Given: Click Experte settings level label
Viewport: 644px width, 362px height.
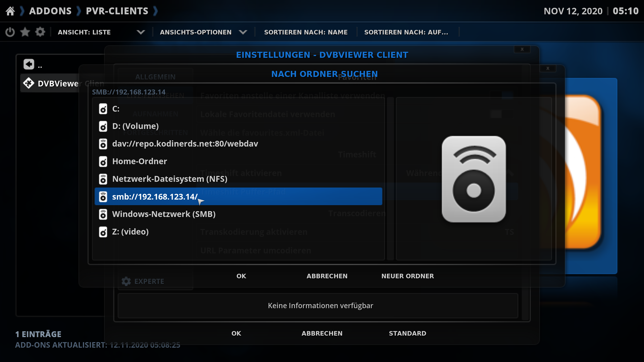Looking at the screenshot, I should [x=149, y=281].
